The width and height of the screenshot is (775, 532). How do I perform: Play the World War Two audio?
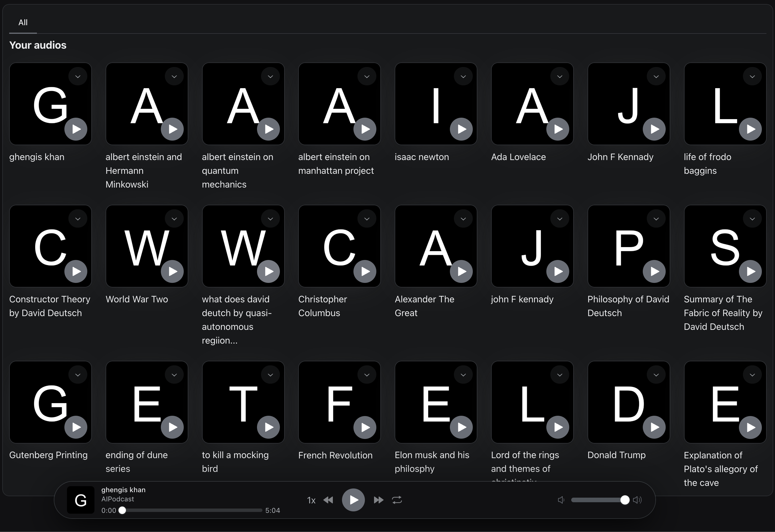[x=172, y=271]
